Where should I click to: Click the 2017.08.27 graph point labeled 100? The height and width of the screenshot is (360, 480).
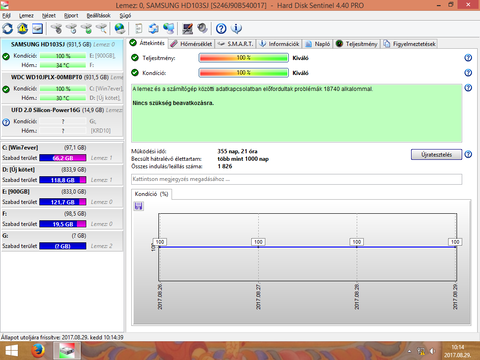tap(258, 242)
